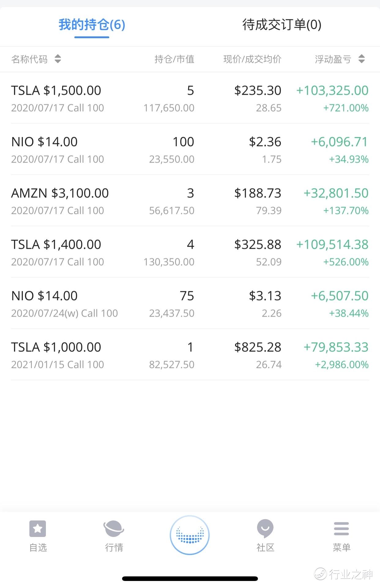Open TSLA $1,500.00 Call position row
Viewport: 380px width, 588px height.
[190, 98]
